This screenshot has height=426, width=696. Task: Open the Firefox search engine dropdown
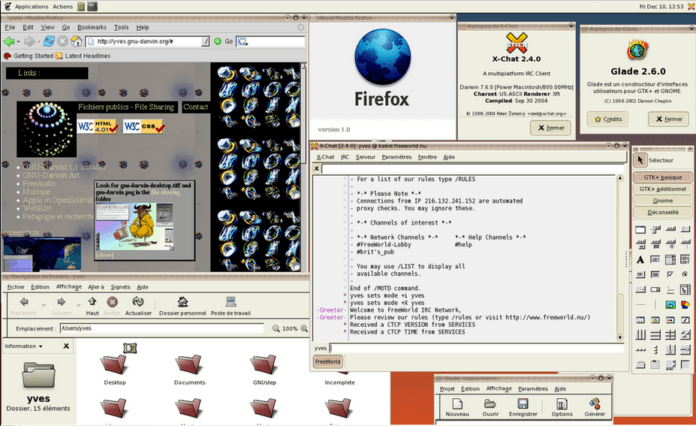coord(242,42)
